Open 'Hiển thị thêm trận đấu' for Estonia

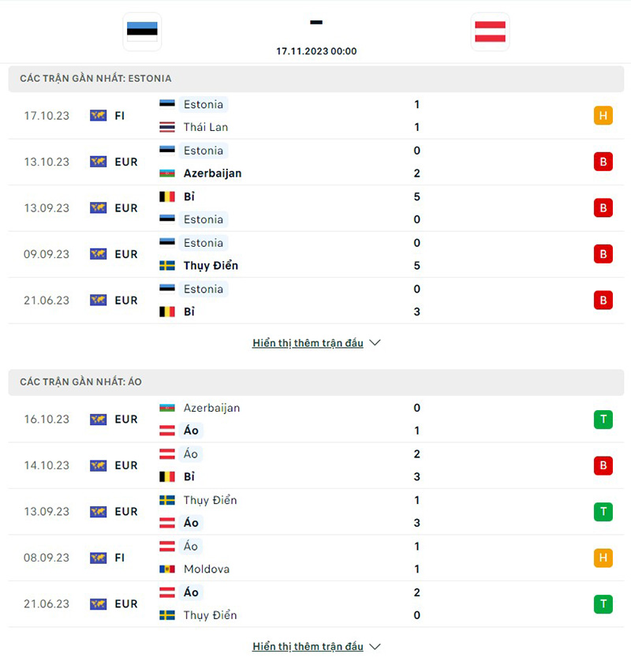[x=308, y=343]
